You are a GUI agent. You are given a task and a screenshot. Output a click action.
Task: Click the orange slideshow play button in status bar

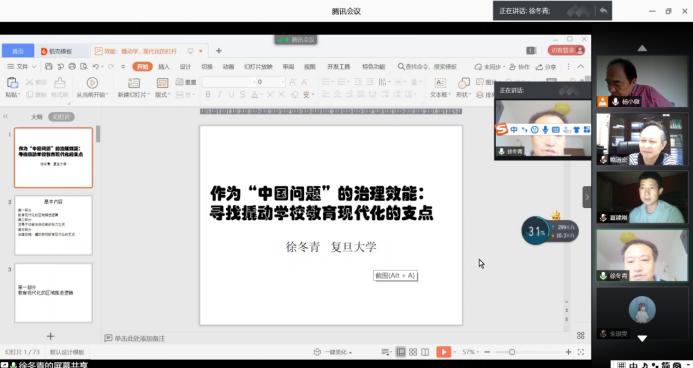click(443, 352)
